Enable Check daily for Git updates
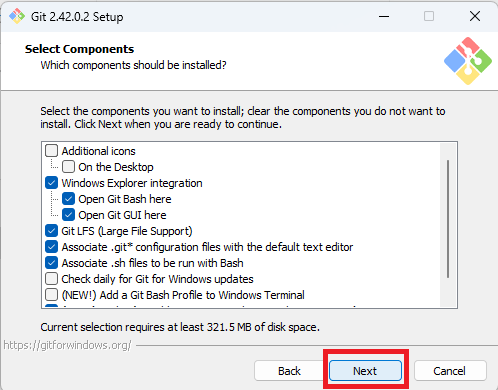 tap(51, 279)
